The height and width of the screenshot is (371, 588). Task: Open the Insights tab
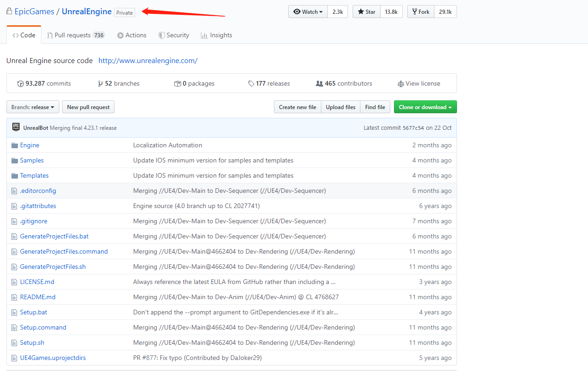tap(217, 35)
